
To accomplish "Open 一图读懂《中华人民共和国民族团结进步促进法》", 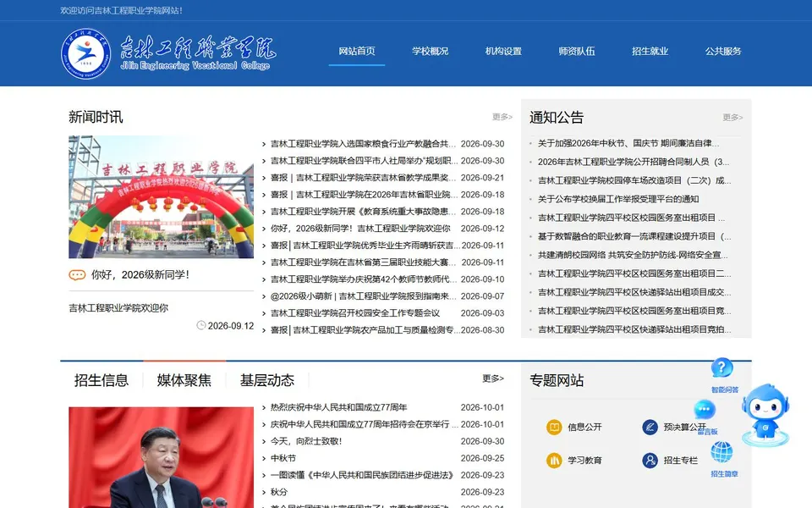I will pos(362,475).
